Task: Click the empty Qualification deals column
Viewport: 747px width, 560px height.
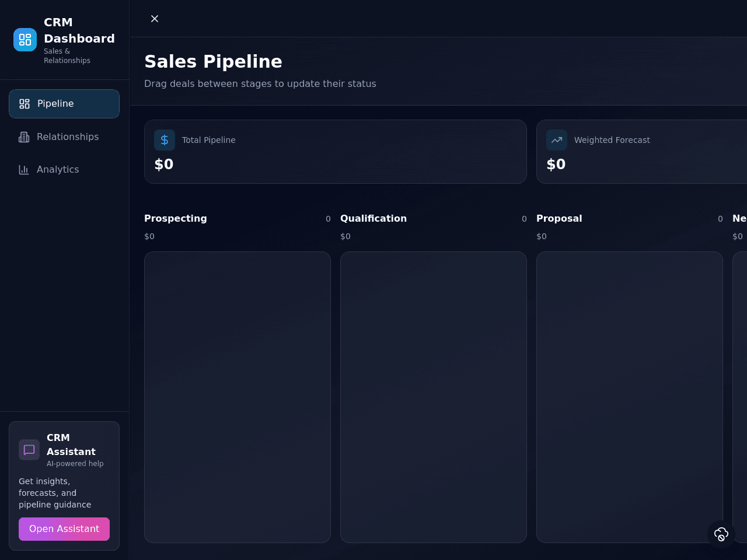Action: coord(434,397)
